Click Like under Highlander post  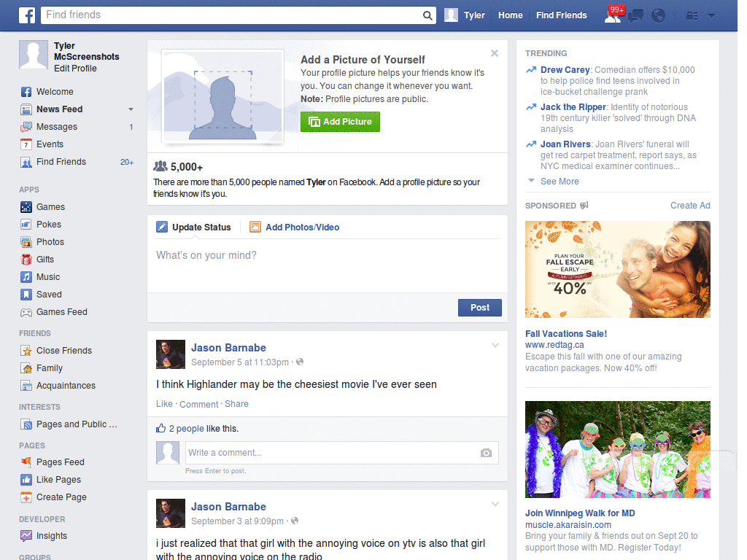pyautogui.click(x=164, y=404)
